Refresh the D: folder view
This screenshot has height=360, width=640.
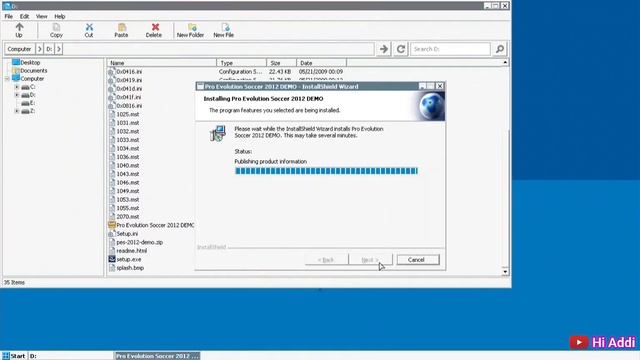pyautogui.click(x=400, y=49)
